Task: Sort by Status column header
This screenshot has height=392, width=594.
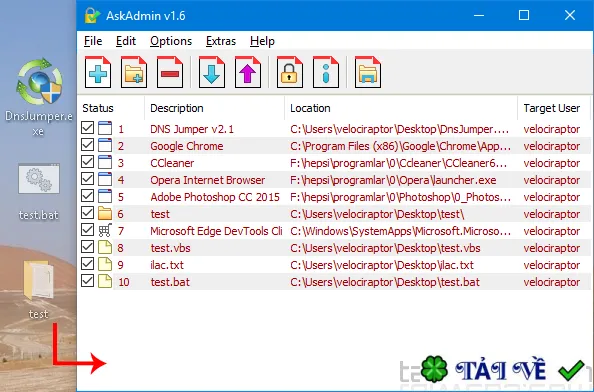Action: [111, 108]
